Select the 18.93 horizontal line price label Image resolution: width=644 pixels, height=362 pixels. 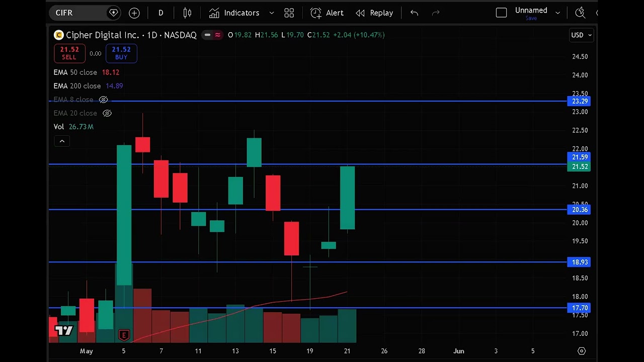point(580,262)
